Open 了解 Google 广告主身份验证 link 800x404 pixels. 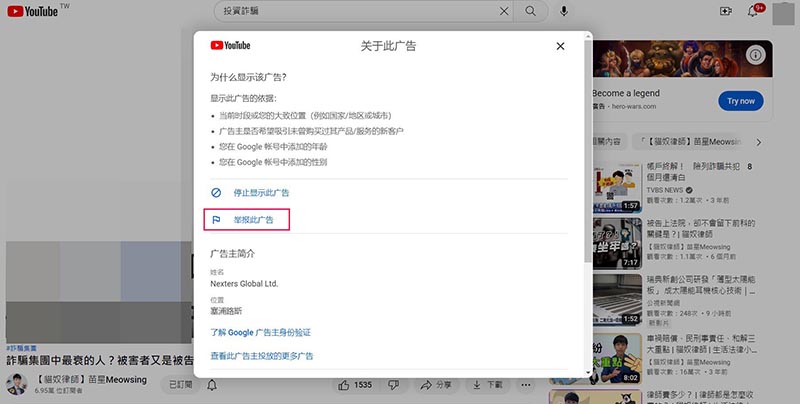[260, 333]
